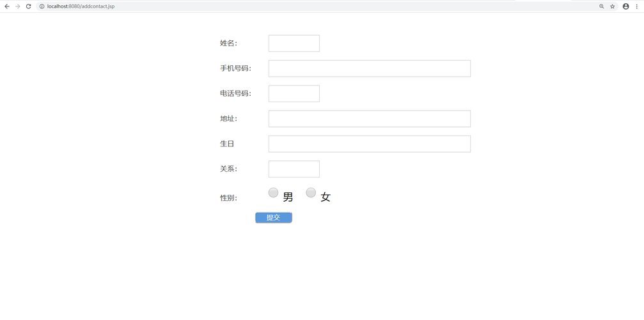
Task: Click the 姓名: label
Action: pyautogui.click(x=228, y=43)
